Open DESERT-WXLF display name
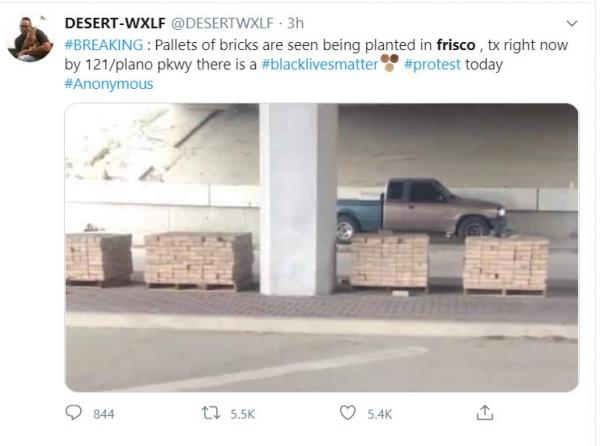The height and width of the screenshot is (446, 600). pos(115,23)
